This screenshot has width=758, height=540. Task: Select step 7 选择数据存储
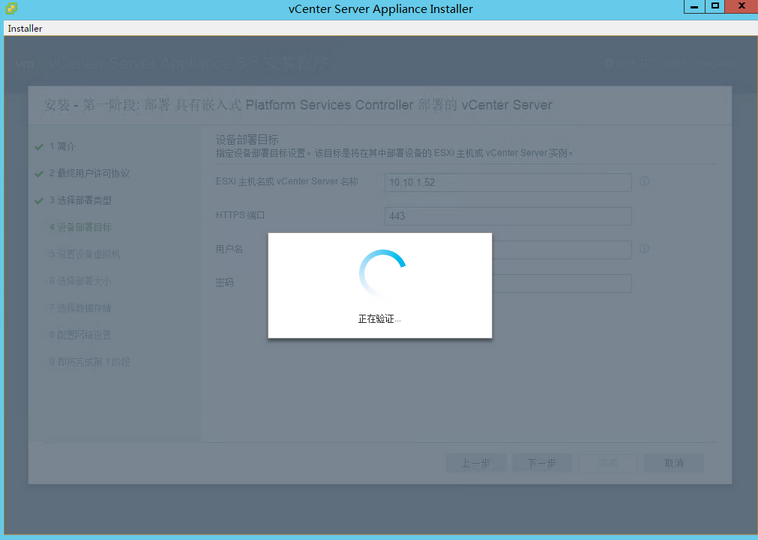(x=80, y=308)
